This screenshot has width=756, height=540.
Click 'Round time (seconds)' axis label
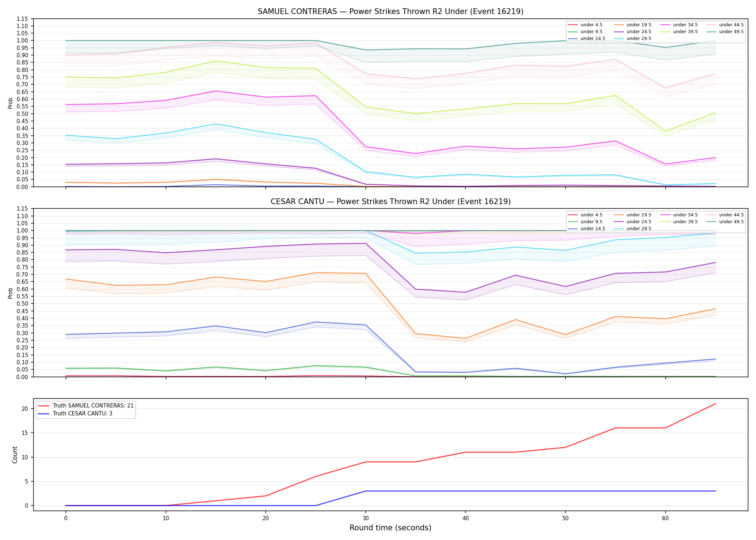(x=390, y=528)
